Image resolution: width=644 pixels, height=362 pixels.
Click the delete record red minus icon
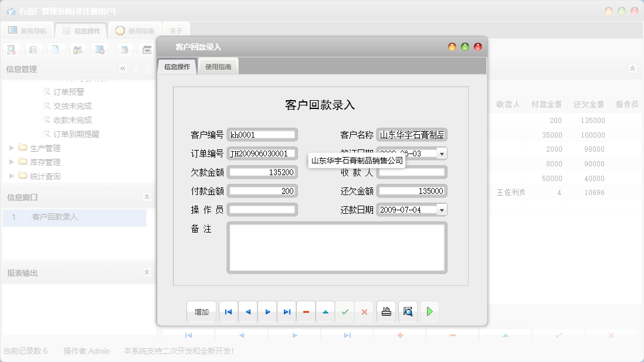(x=306, y=312)
